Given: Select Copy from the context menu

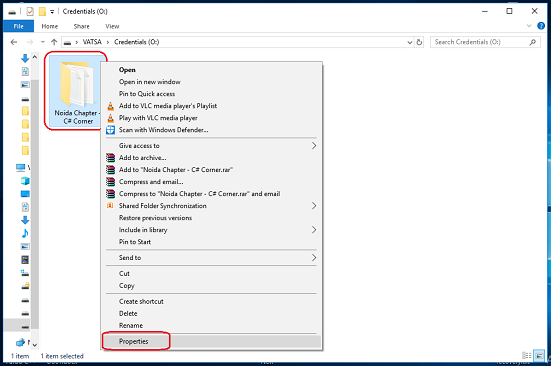Looking at the screenshot, I should click(212, 286).
